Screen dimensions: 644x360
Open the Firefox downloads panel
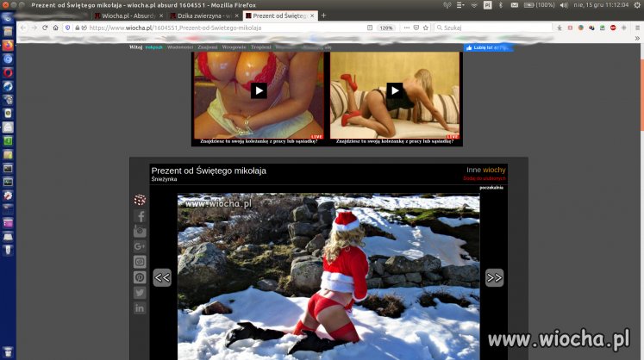click(559, 28)
